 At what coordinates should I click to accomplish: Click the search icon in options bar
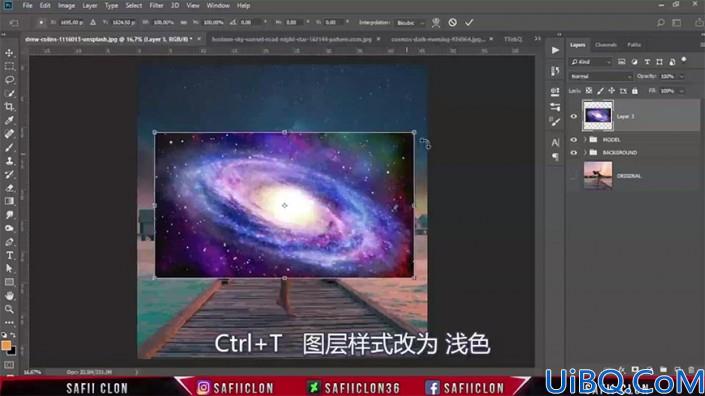point(660,22)
